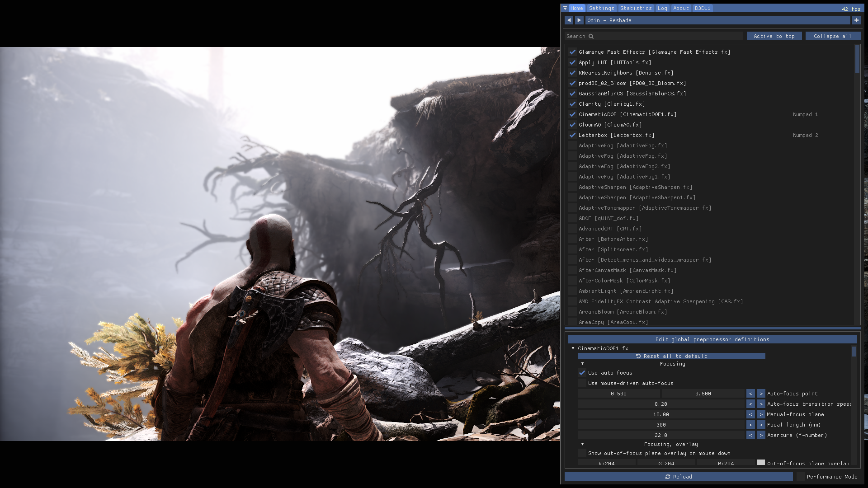This screenshot has height=488, width=868.
Task: Enable ArcaneBloom effect
Action: (x=572, y=312)
